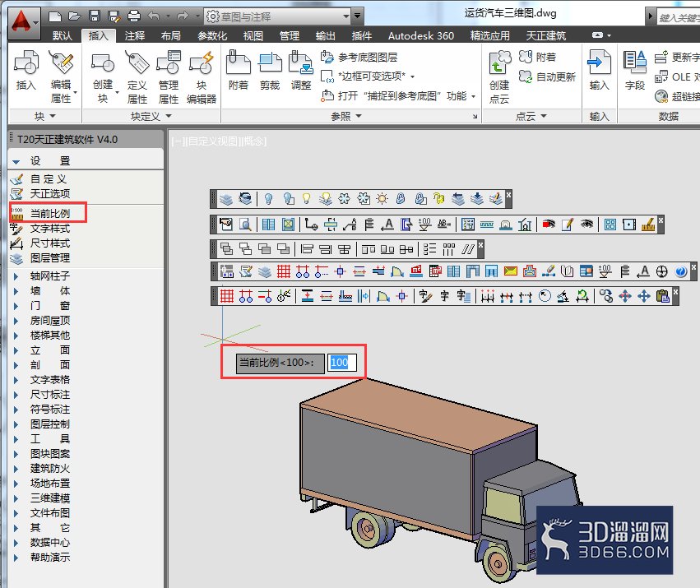Viewport: 700px width, 588px height.
Task: Click the 字 with brush text style icon
Action: (x=425, y=296)
